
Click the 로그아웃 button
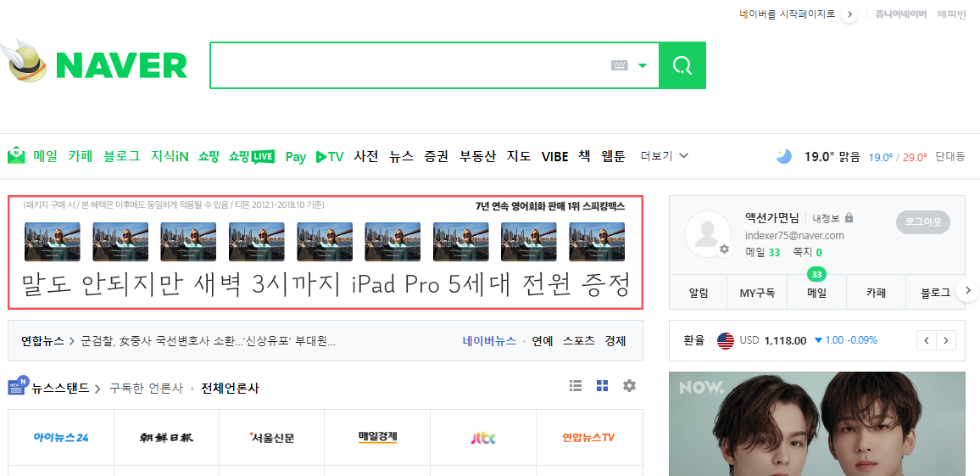tap(922, 222)
